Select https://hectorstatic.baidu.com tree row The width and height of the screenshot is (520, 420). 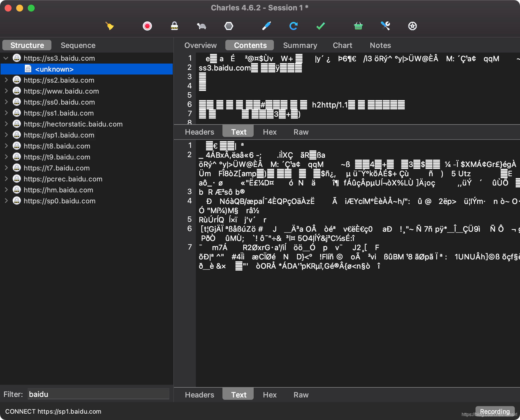point(87,124)
